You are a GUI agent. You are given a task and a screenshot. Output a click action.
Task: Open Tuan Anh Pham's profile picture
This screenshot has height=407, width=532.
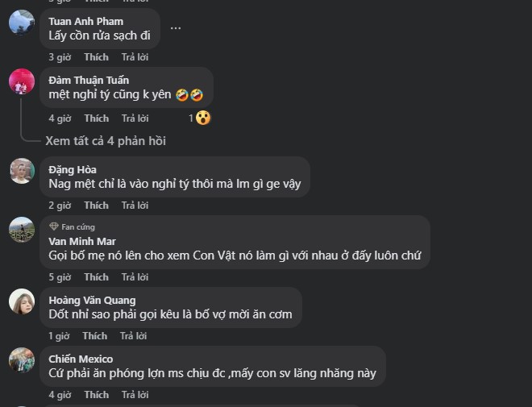[x=22, y=23]
